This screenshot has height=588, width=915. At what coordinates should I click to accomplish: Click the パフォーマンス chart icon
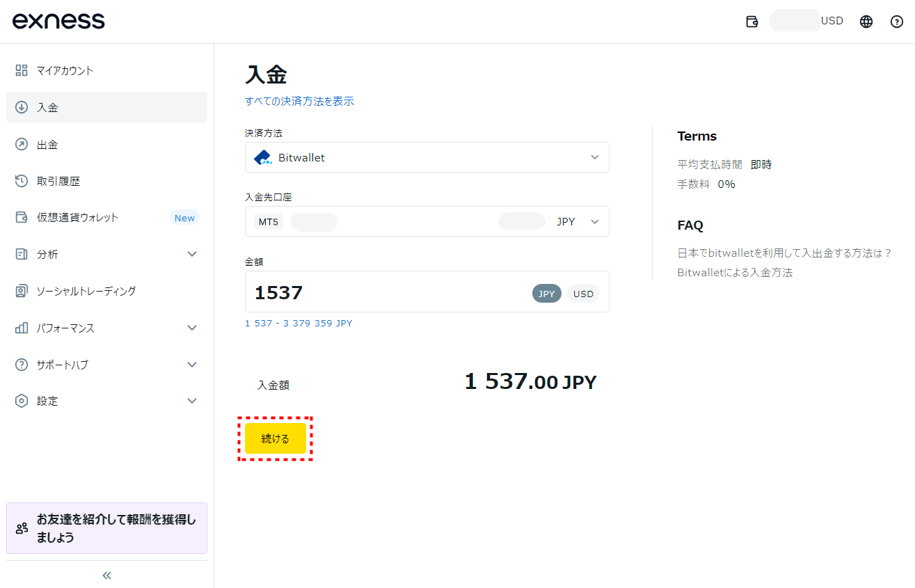click(x=22, y=328)
